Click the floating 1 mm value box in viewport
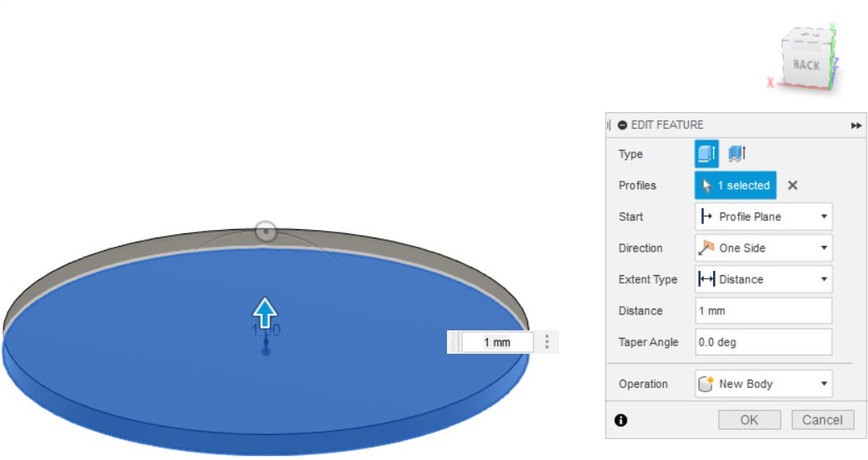This screenshot has width=868, height=460. (497, 342)
